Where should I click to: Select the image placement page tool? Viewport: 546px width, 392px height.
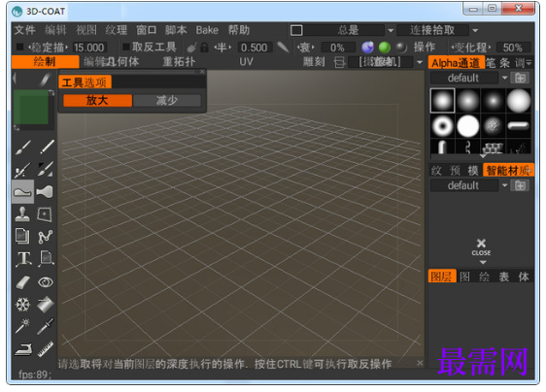[46, 259]
